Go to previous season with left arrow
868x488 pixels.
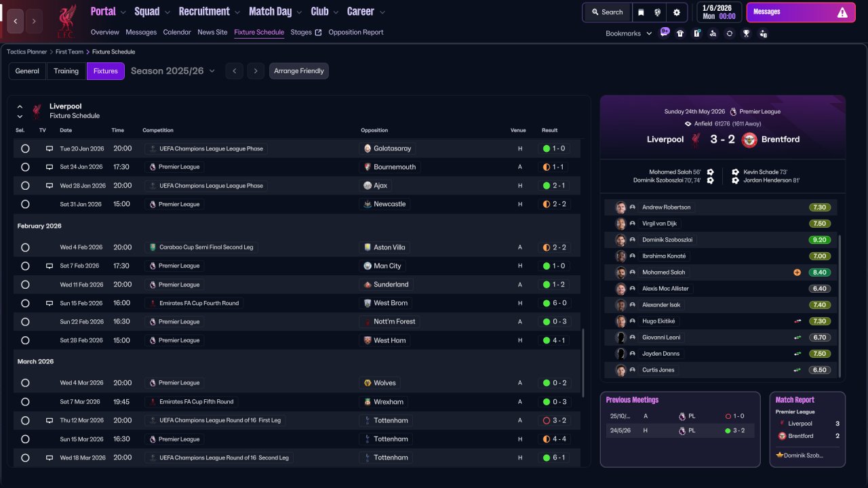(x=234, y=71)
